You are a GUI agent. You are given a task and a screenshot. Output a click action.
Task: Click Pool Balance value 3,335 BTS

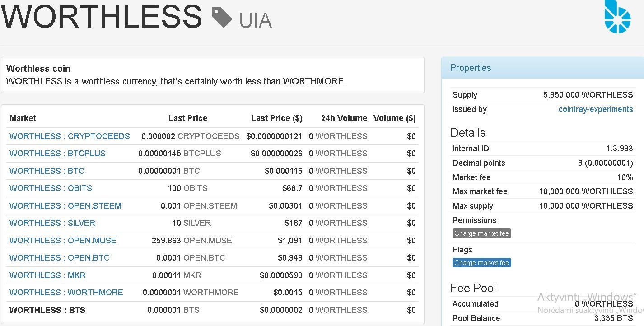click(x=614, y=318)
